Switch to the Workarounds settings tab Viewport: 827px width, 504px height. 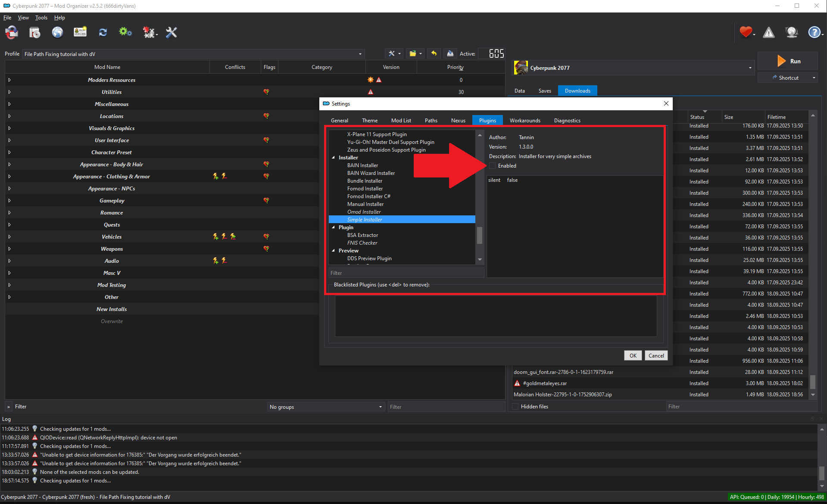pos(524,121)
